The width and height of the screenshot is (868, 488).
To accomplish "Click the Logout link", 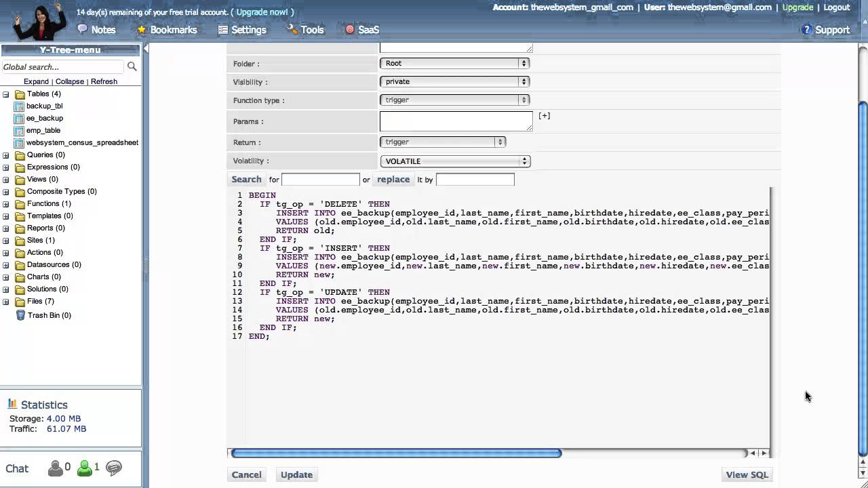I will click(837, 7).
